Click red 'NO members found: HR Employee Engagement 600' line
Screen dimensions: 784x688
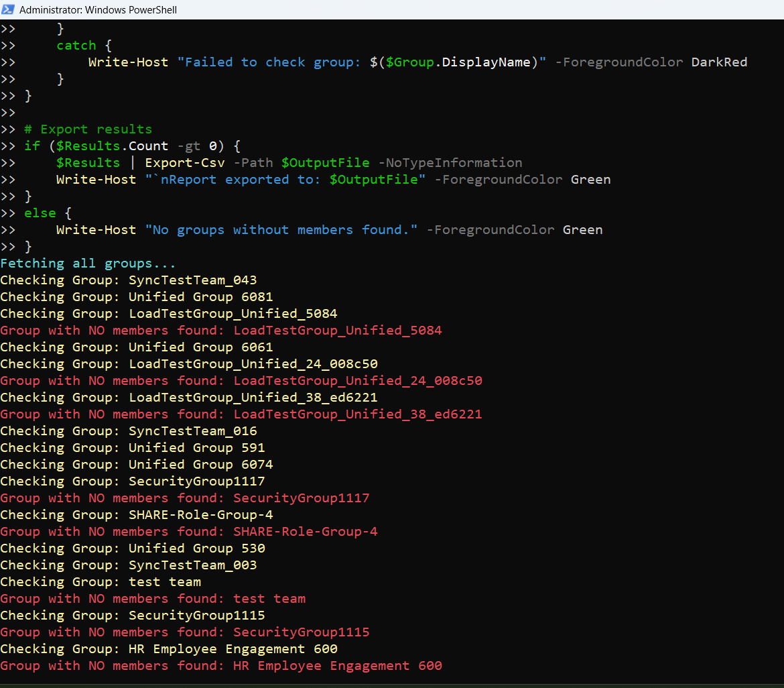221,666
